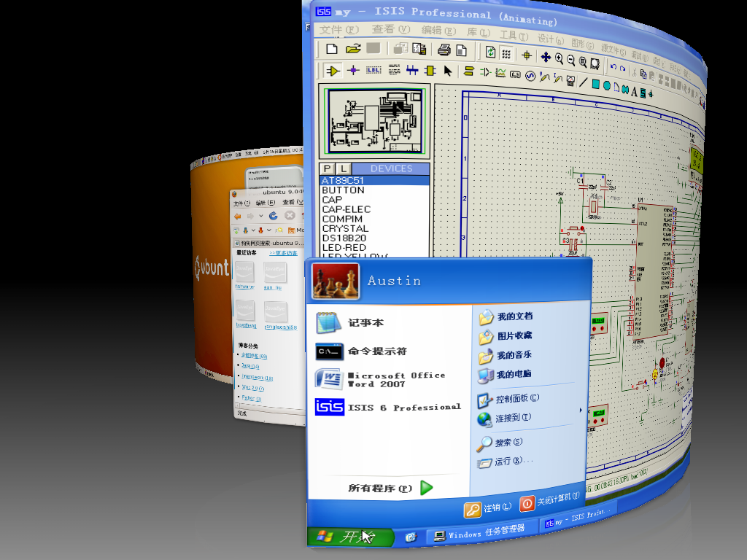The width and height of the screenshot is (747, 560).
Task: Select AT89C51 in the DEVICES list
Action: 374,181
